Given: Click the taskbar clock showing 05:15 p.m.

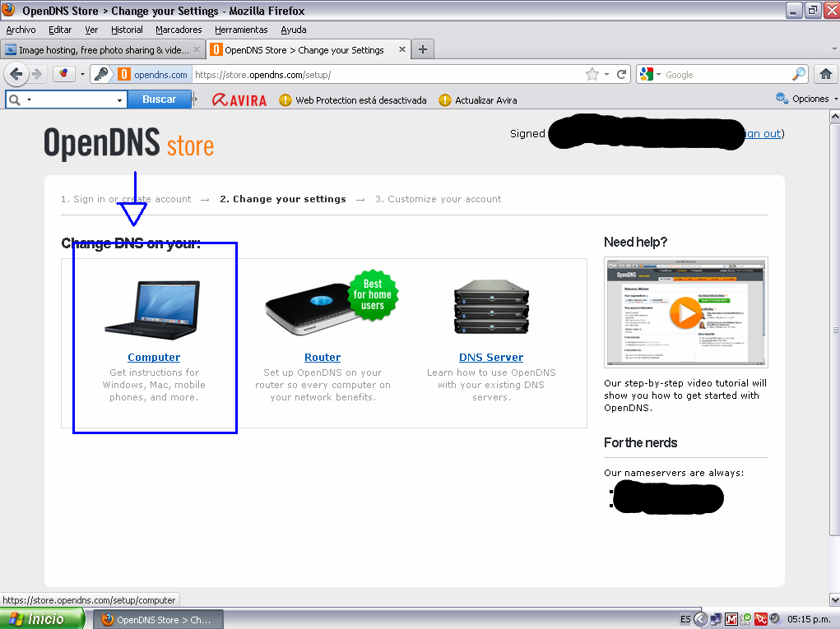Looking at the screenshot, I should click(809, 619).
